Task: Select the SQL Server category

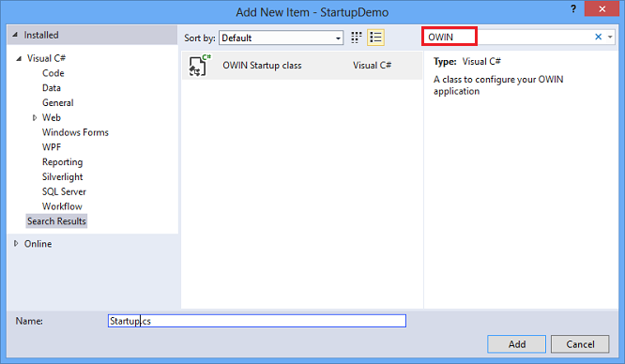Action: click(64, 191)
